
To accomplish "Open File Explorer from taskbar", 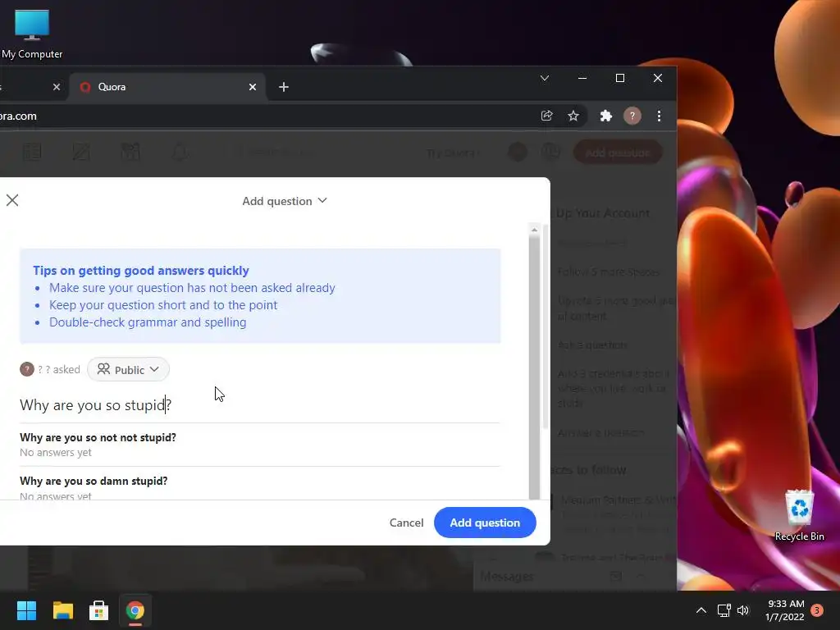I will click(62, 610).
